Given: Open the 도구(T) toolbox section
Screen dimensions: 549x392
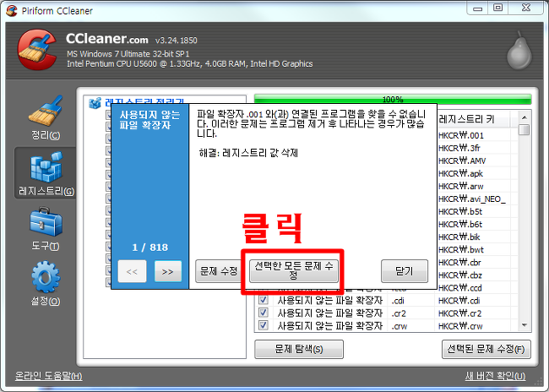Looking at the screenshot, I should pyautogui.click(x=46, y=229).
